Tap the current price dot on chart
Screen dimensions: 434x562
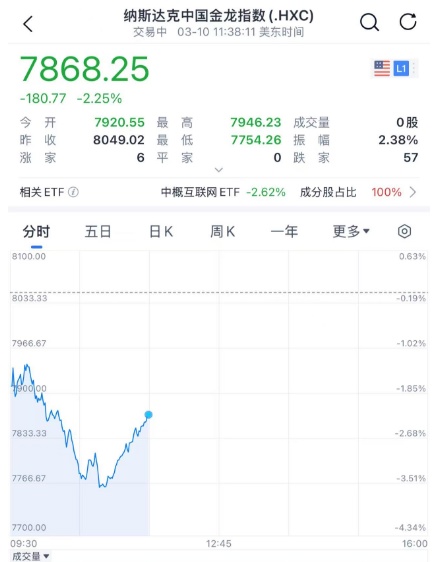(148, 415)
